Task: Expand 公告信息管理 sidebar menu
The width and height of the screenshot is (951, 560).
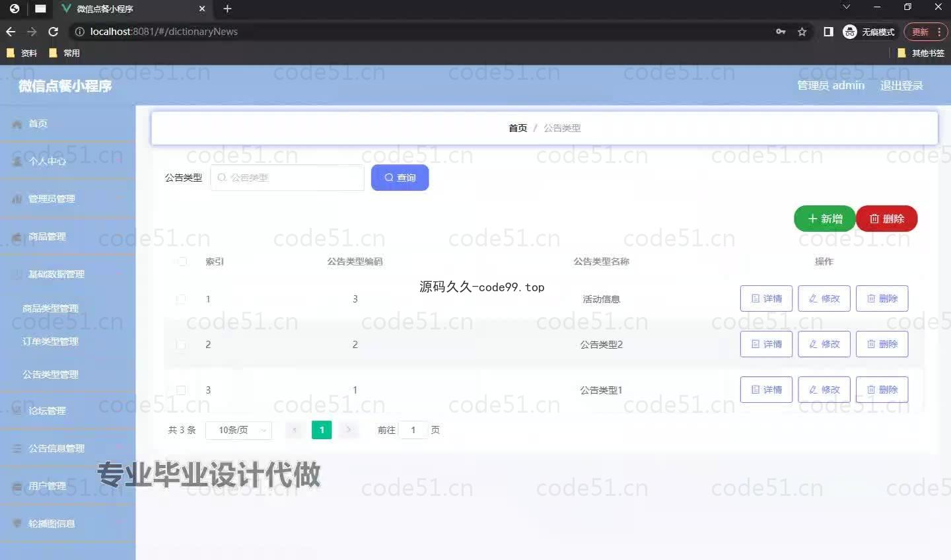Action: (67, 448)
